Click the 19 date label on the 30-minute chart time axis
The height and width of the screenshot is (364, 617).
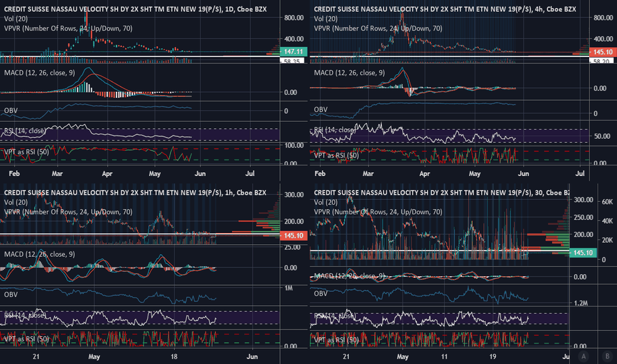click(x=493, y=357)
